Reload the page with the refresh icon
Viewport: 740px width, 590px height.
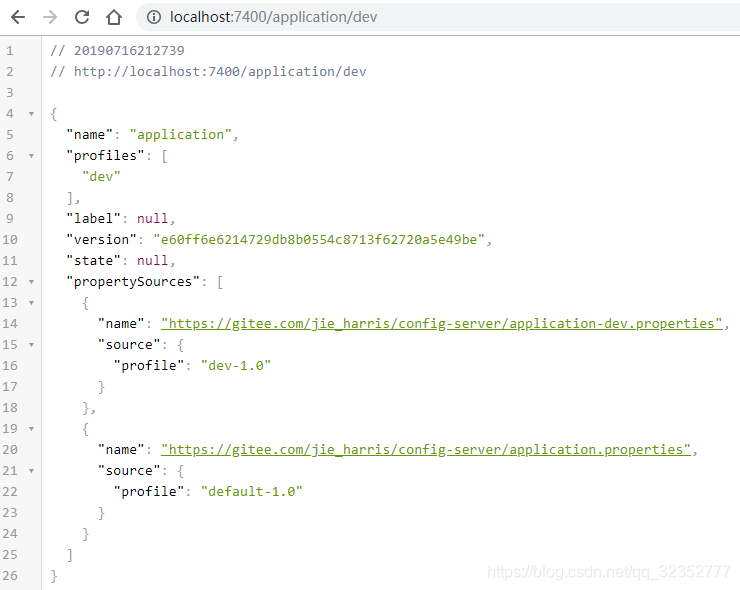(82, 17)
